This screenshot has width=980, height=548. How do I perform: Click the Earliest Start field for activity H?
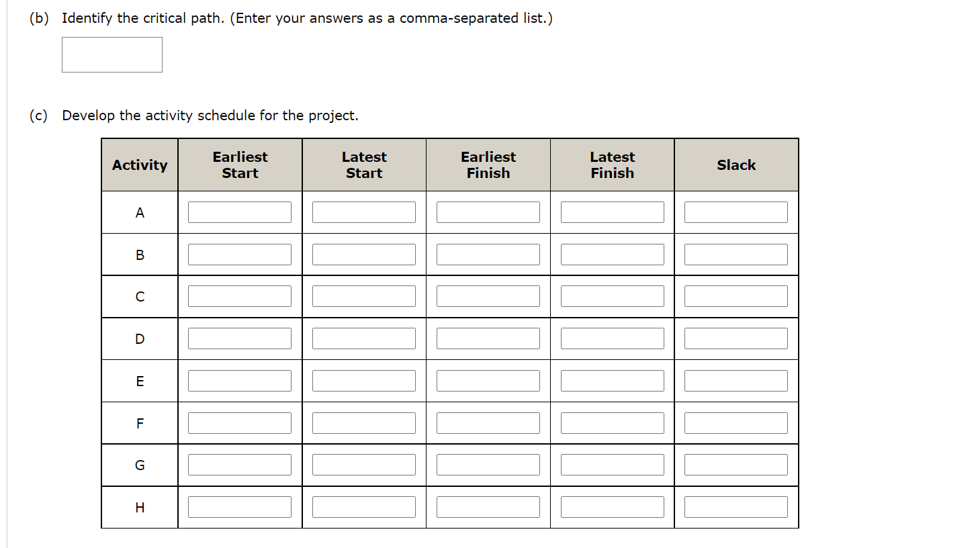coord(240,506)
